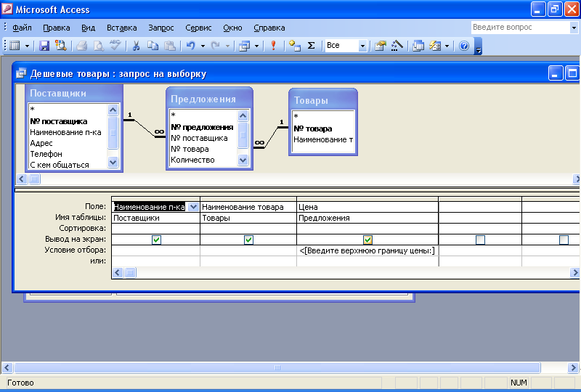Click the Show Table icon
Screen dimensions: 581x392
[x=294, y=46]
